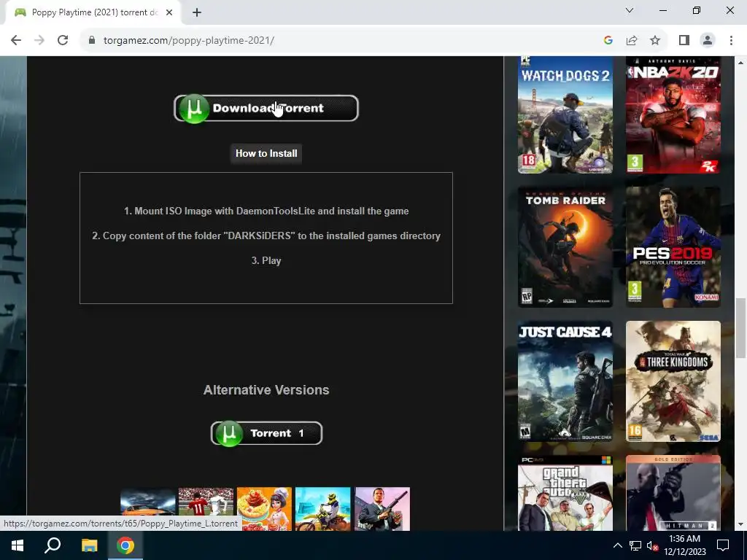
Task: Open the Hitman 2 cover
Action: [x=673, y=493]
